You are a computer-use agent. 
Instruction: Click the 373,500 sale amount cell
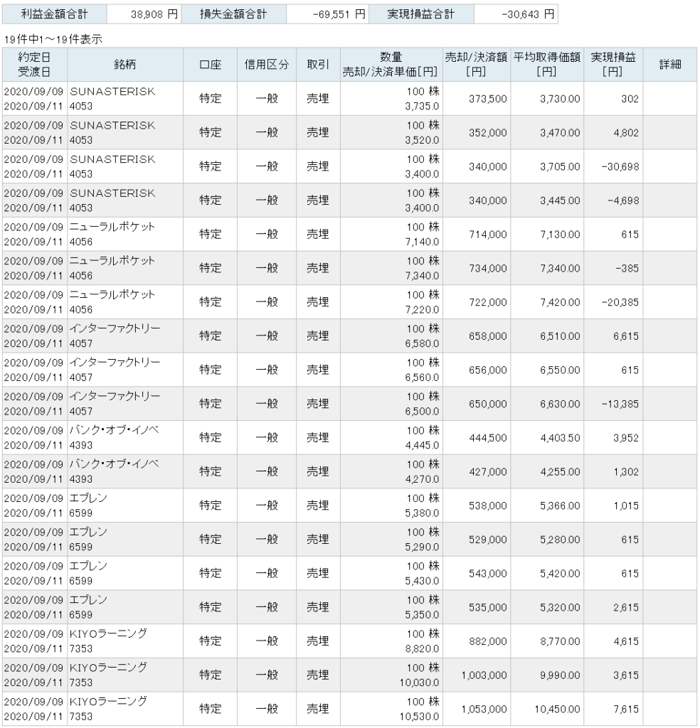(476, 99)
